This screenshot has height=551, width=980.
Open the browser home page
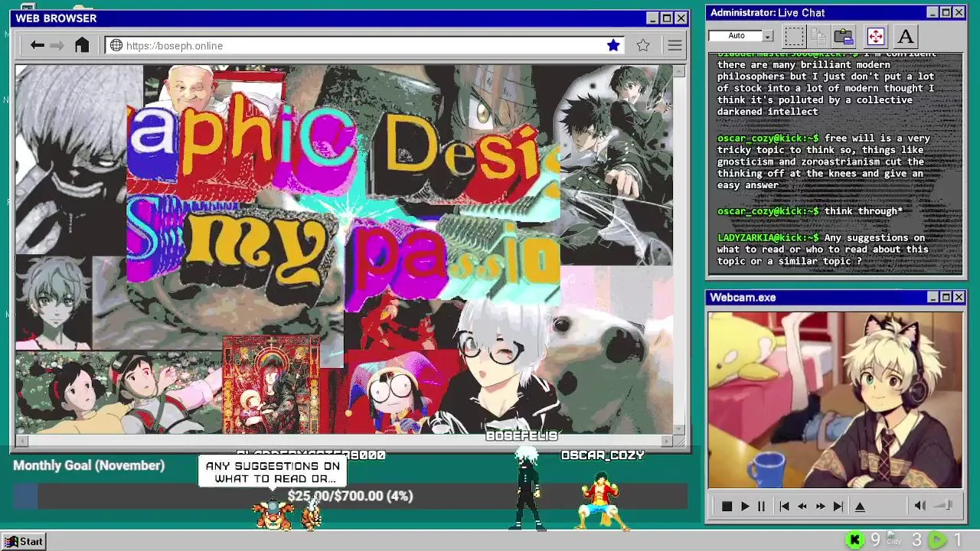coord(82,45)
